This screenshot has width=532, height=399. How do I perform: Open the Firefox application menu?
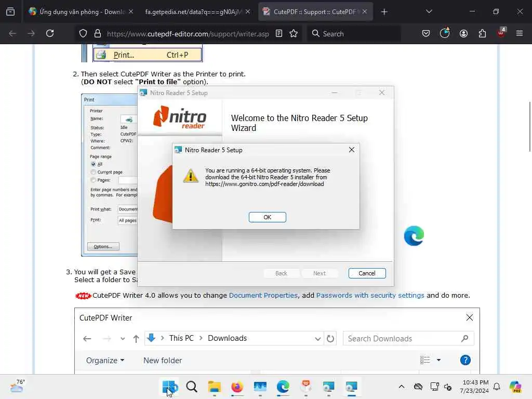pos(520,33)
